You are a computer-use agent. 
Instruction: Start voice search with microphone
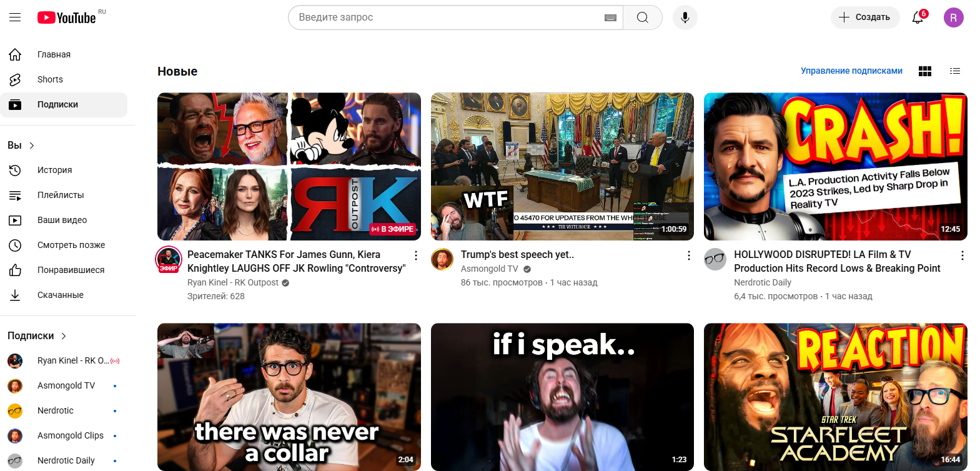[x=685, y=17]
